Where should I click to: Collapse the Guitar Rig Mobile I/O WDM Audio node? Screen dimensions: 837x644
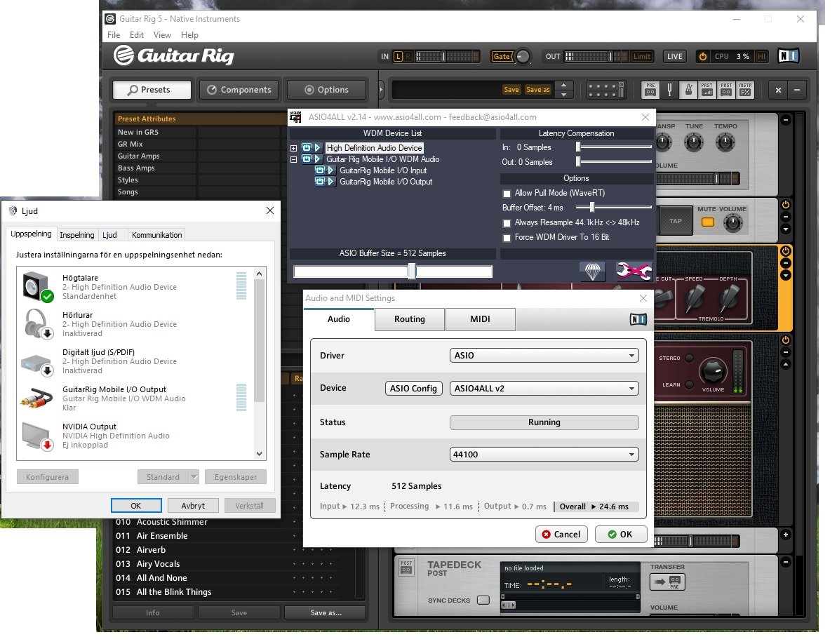pos(293,159)
